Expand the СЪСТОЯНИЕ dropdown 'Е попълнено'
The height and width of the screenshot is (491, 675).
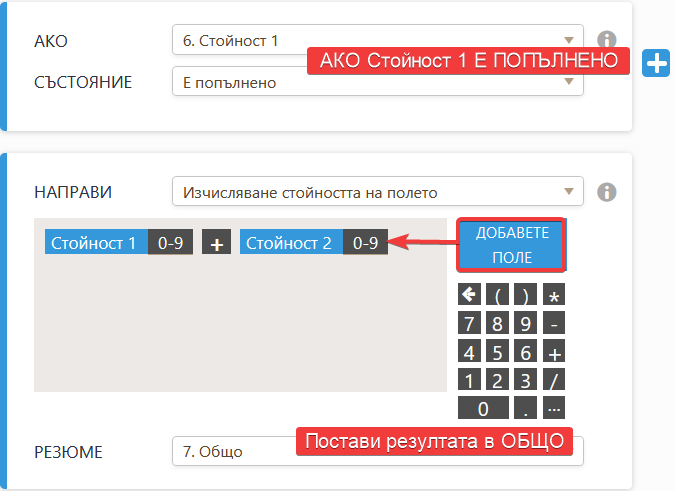pyautogui.click(x=377, y=83)
